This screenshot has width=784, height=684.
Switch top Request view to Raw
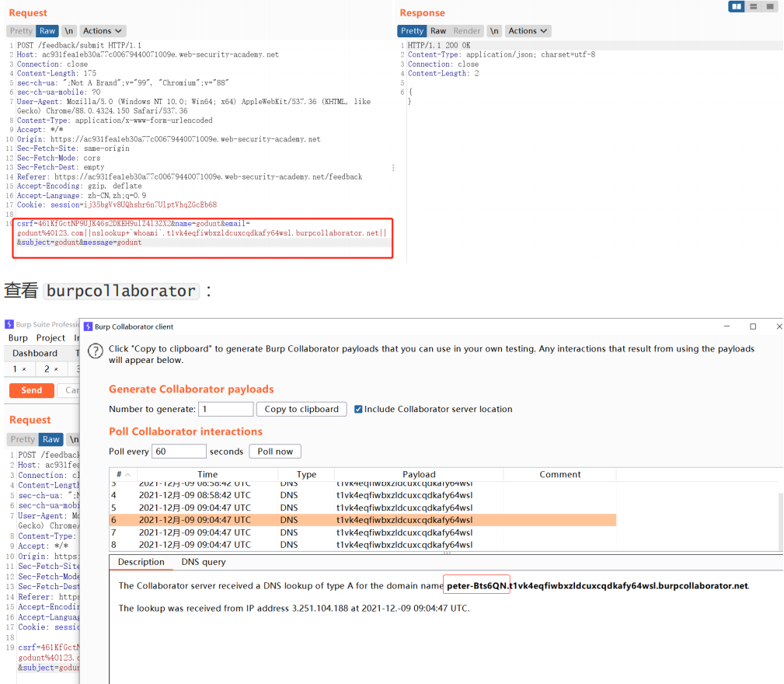[x=47, y=30]
